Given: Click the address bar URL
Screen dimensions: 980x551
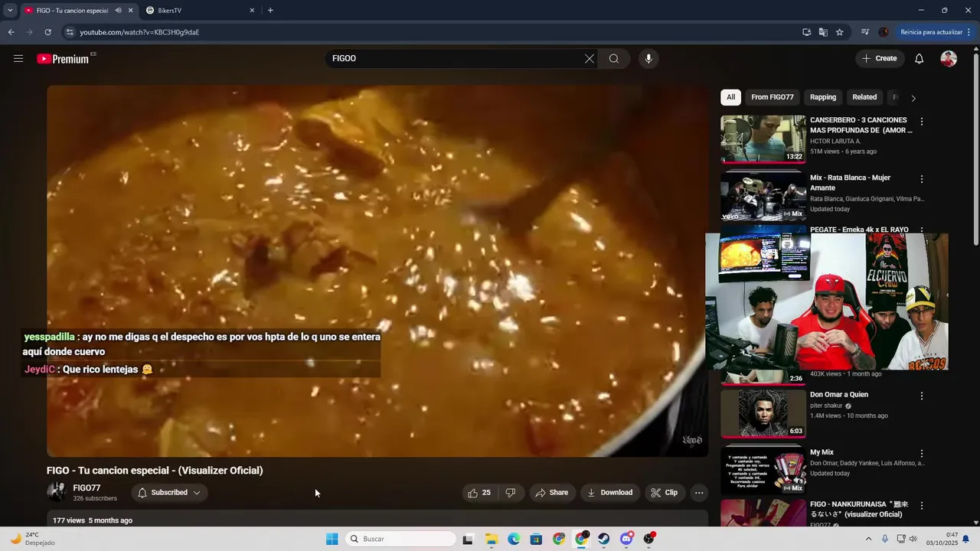Looking at the screenshot, I should 139,32.
